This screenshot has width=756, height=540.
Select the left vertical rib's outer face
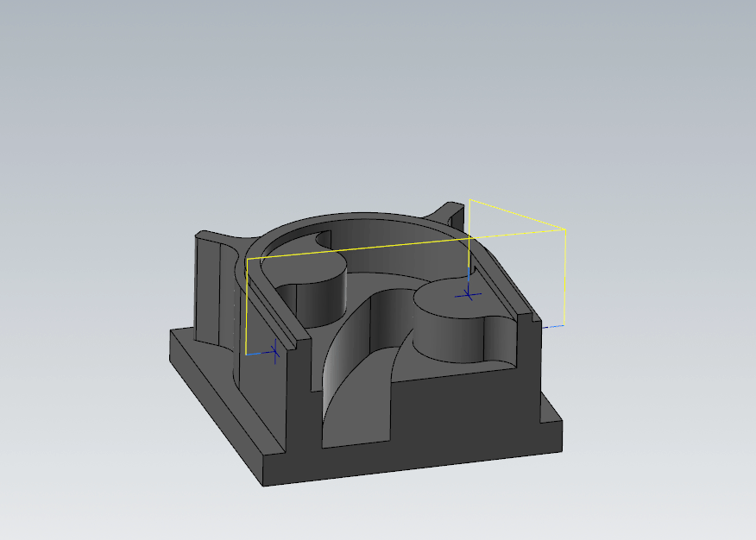point(207,289)
